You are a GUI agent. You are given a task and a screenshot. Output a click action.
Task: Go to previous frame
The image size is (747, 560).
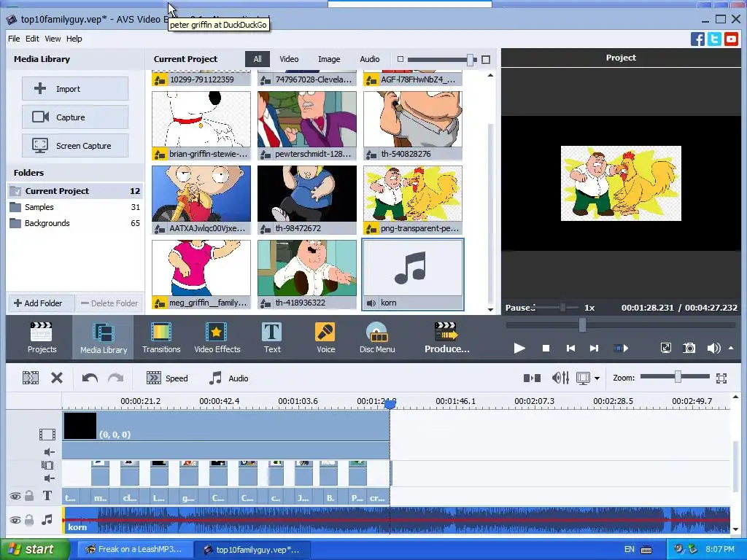pos(570,348)
